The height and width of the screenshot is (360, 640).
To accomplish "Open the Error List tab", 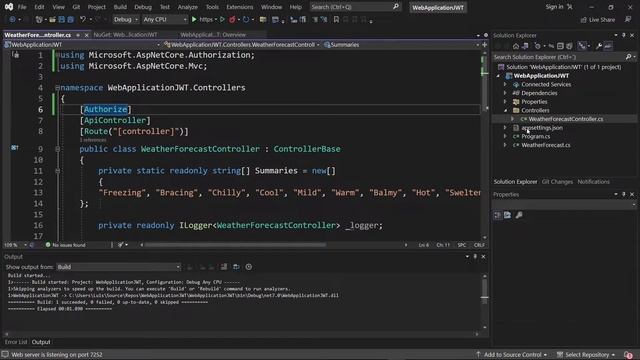I will pyautogui.click(x=16, y=342).
